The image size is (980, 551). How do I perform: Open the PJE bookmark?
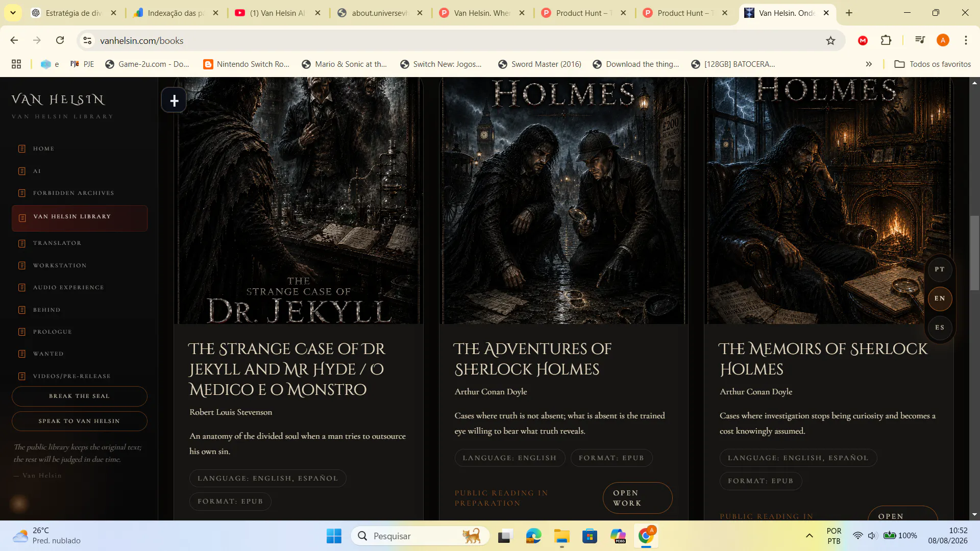click(82, 64)
